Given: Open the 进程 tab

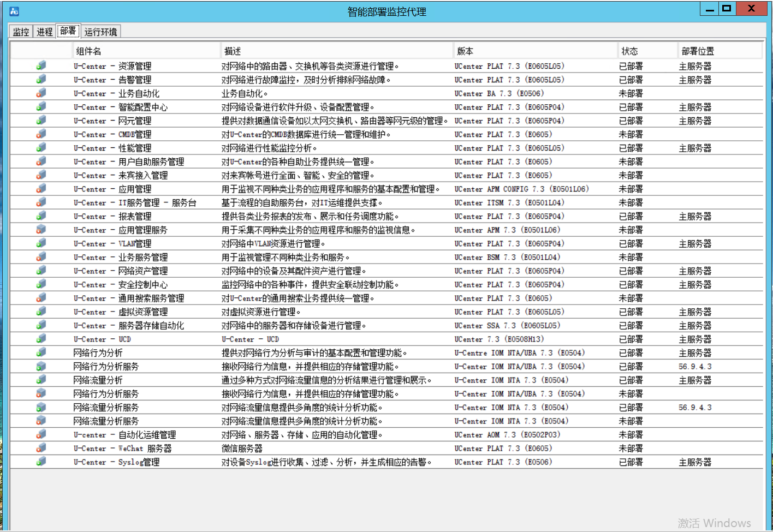Looking at the screenshot, I should coord(45,32).
